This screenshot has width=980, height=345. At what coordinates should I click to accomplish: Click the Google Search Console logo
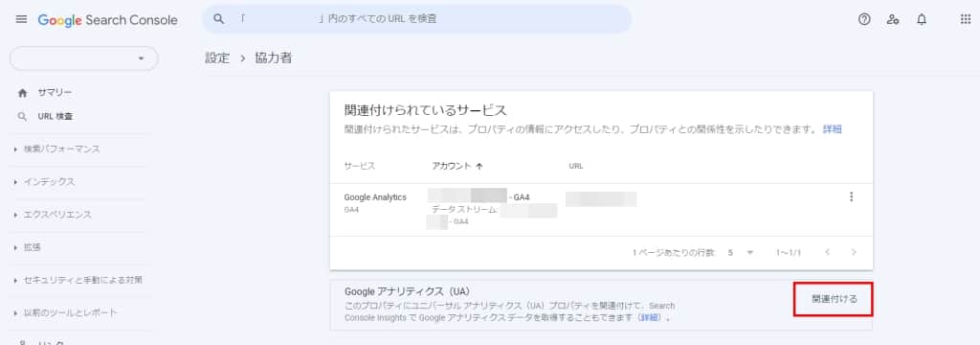107,20
